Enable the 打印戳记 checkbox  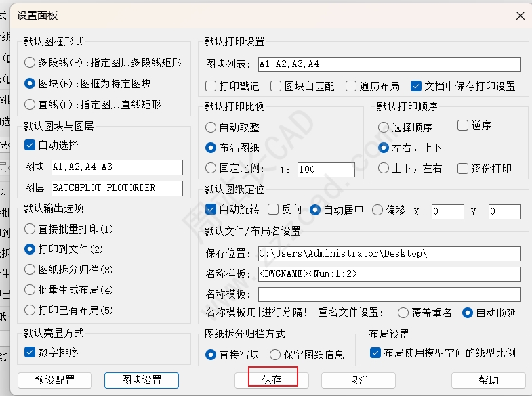[x=211, y=86]
